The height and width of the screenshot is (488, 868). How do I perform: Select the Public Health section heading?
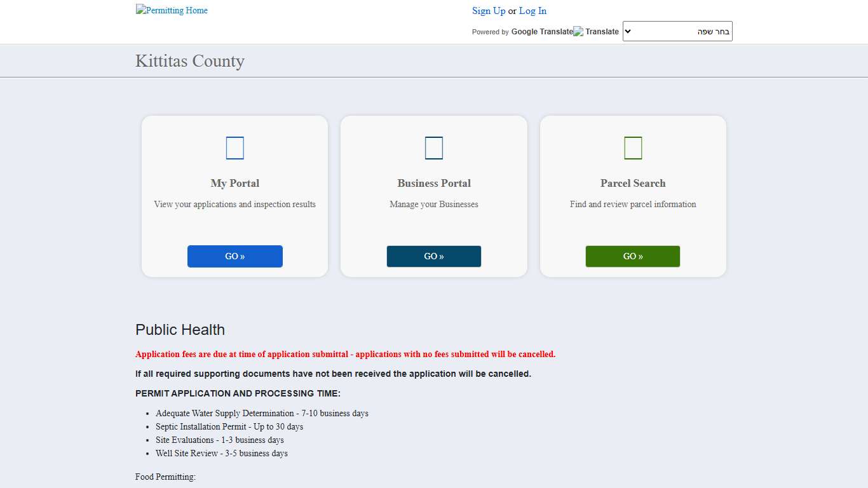(180, 330)
